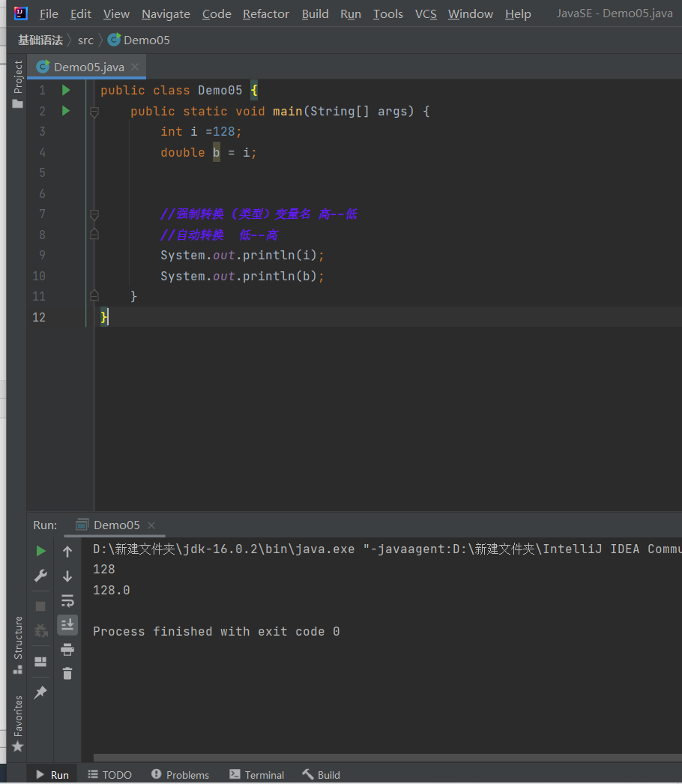Screen dimensions: 682x784
Task: Open the TODO tool window
Action: (x=110, y=774)
